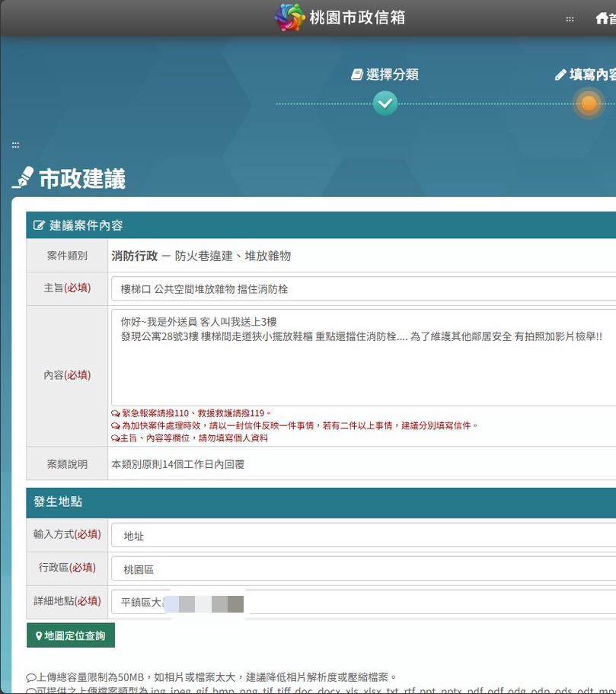The width and height of the screenshot is (616, 694).
Task: Click the pencil icon beside 填寫內容
Action: tap(560, 75)
